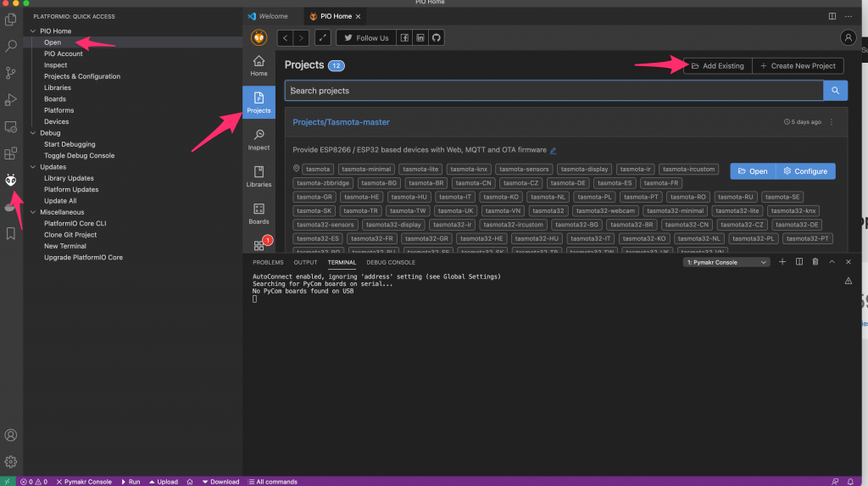The image size is (868, 486).
Task: Open editor More Actions ellipsis
Action: point(849,16)
